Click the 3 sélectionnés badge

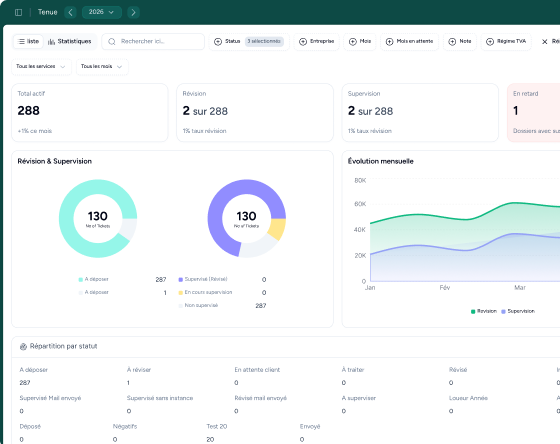point(264,41)
